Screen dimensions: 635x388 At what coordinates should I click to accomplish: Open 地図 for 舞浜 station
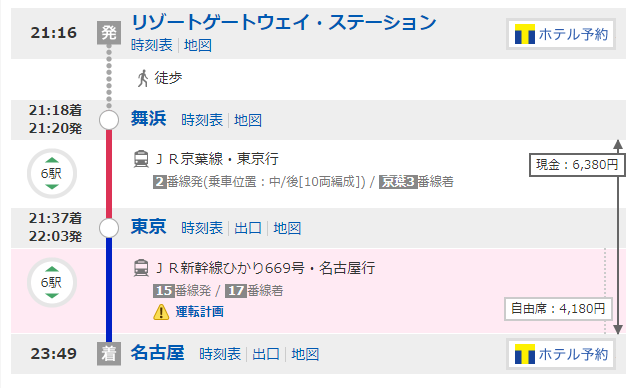click(248, 120)
